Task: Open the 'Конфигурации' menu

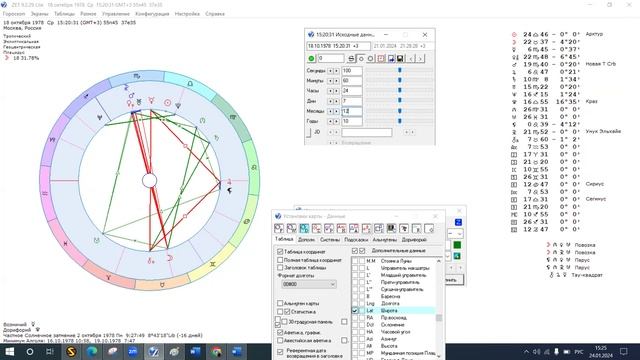Action: point(152,14)
